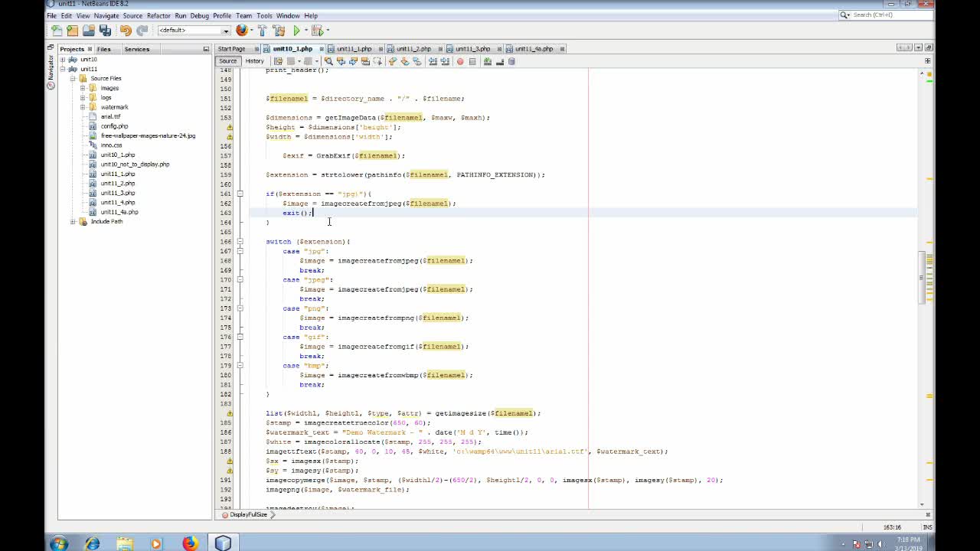
Task: Open the Refactor menu
Action: (158, 15)
